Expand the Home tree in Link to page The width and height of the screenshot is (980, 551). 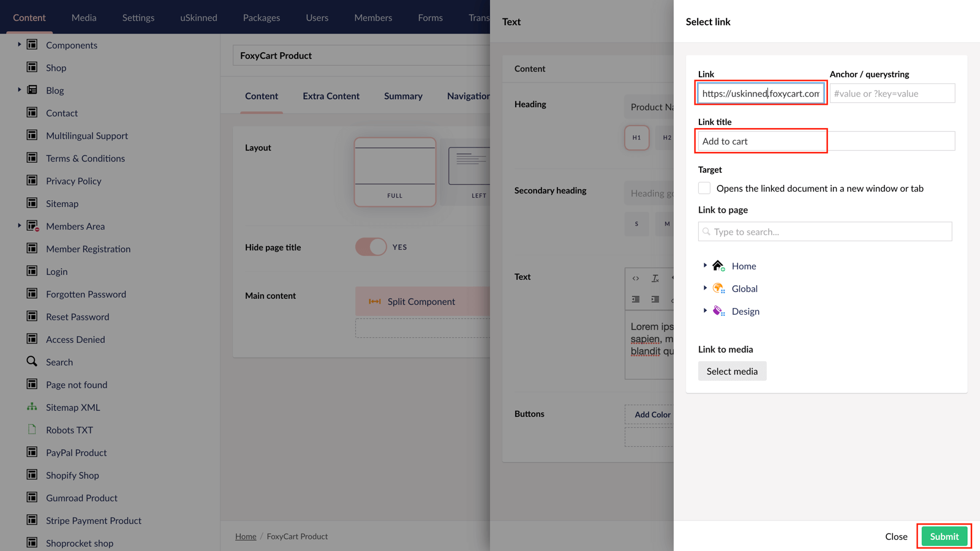(704, 265)
